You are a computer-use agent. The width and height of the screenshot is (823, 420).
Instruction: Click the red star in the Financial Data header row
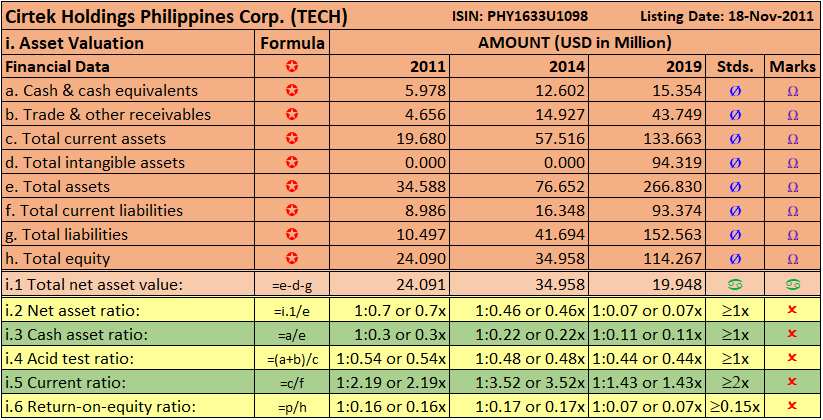292,66
